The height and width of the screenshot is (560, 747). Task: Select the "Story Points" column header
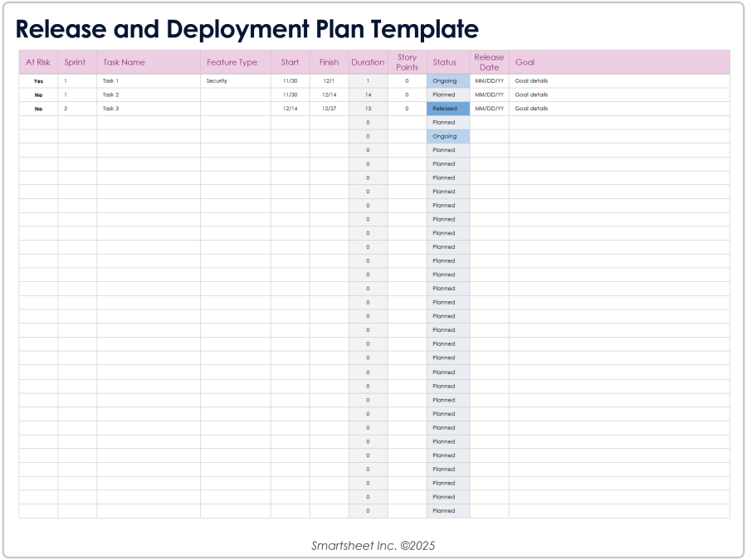[406, 61]
